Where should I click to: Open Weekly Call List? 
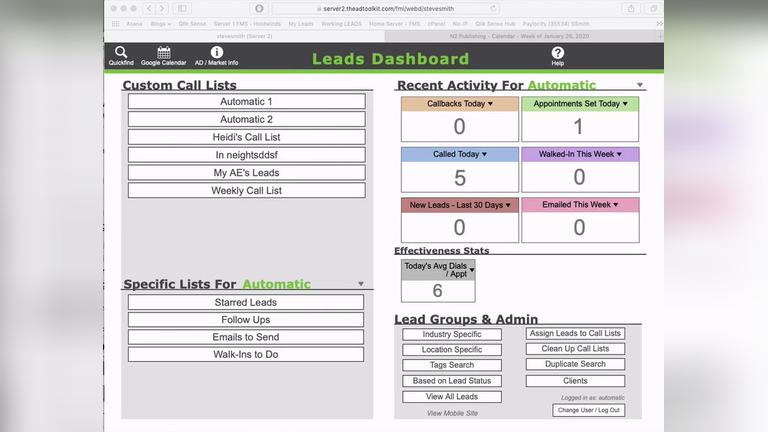[x=246, y=191]
